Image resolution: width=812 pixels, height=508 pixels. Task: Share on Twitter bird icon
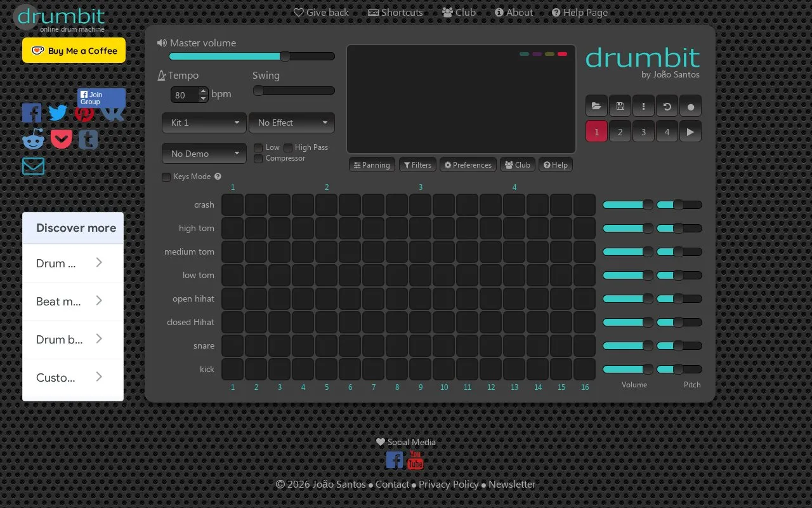tap(58, 112)
